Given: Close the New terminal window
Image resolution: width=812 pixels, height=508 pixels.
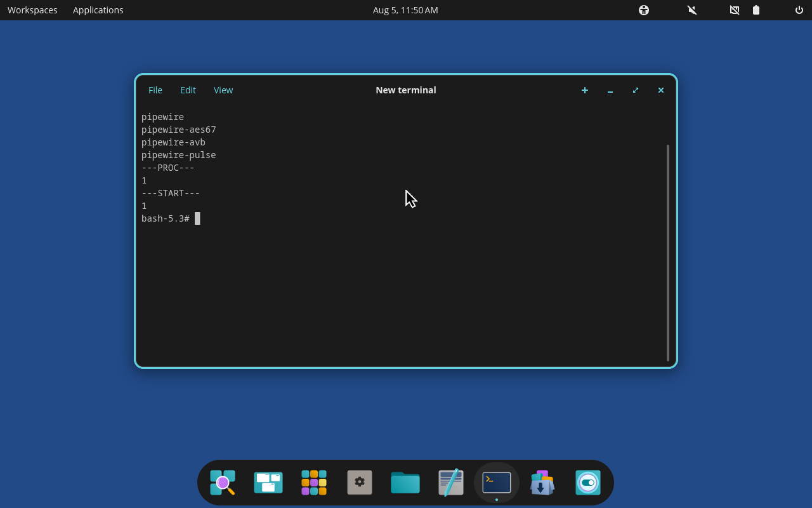Looking at the screenshot, I should pyautogui.click(x=661, y=90).
